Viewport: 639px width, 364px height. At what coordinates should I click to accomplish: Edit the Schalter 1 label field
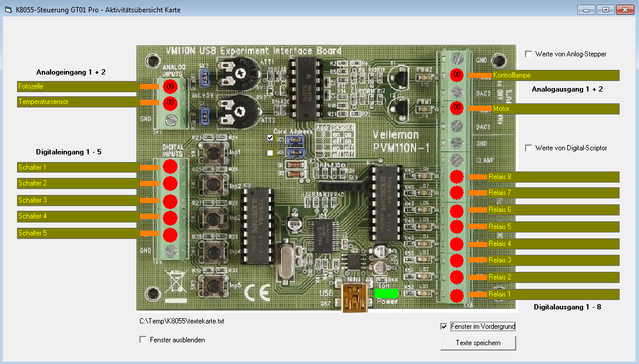78,167
